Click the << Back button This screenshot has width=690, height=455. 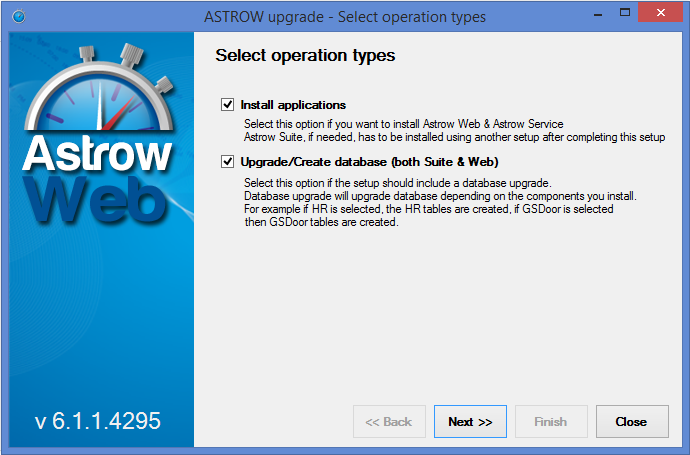[x=389, y=422]
